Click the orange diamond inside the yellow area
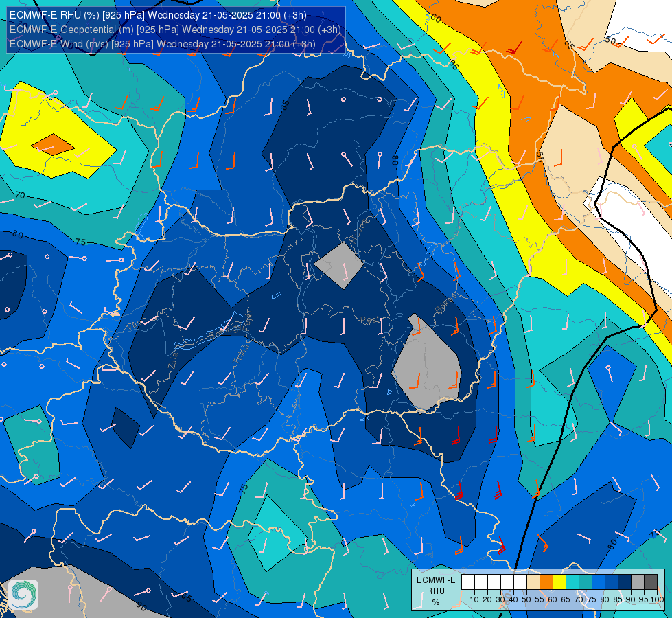 coord(53,144)
